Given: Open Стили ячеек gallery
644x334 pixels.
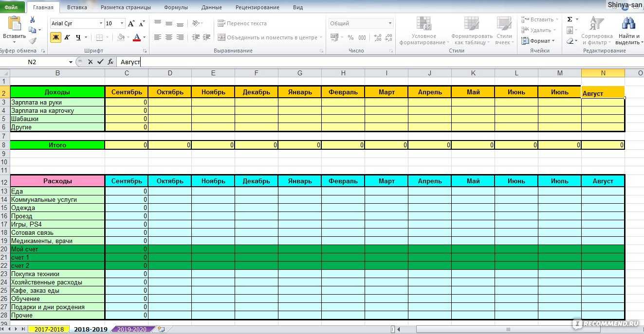Looking at the screenshot, I should point(504,31).
